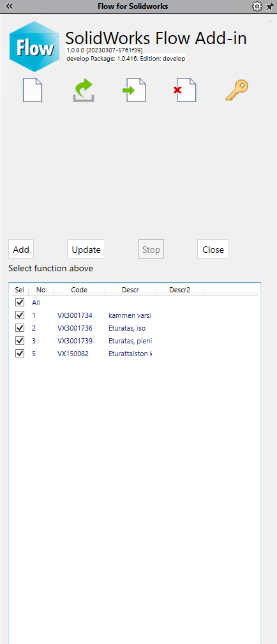Open settings via the gear icon

(257, 6)
